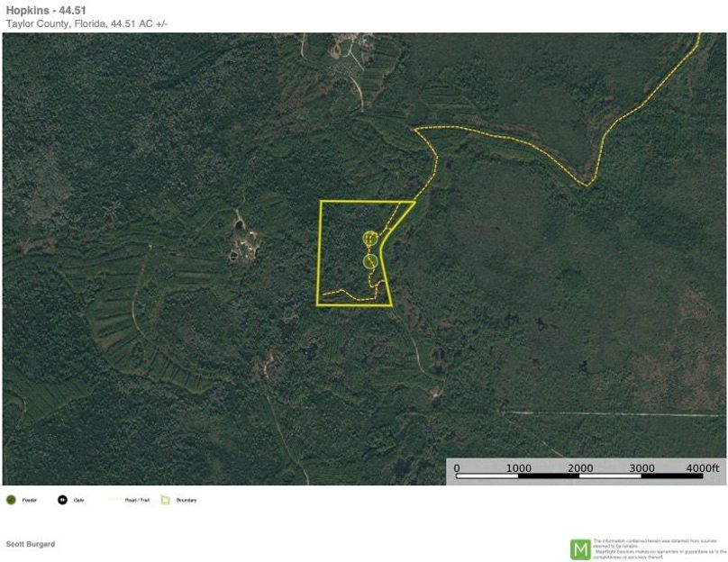Image resolution: width=728 pixels, height=562 pixels.
Task: Select the Boundary legend polygon icon
Action: pos(165,500)
